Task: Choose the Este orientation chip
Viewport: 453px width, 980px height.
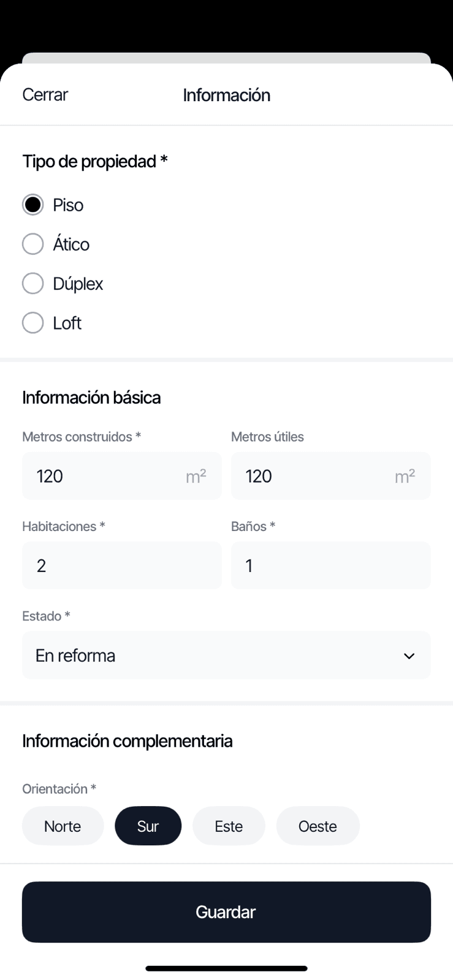Action: pos(229,826)
